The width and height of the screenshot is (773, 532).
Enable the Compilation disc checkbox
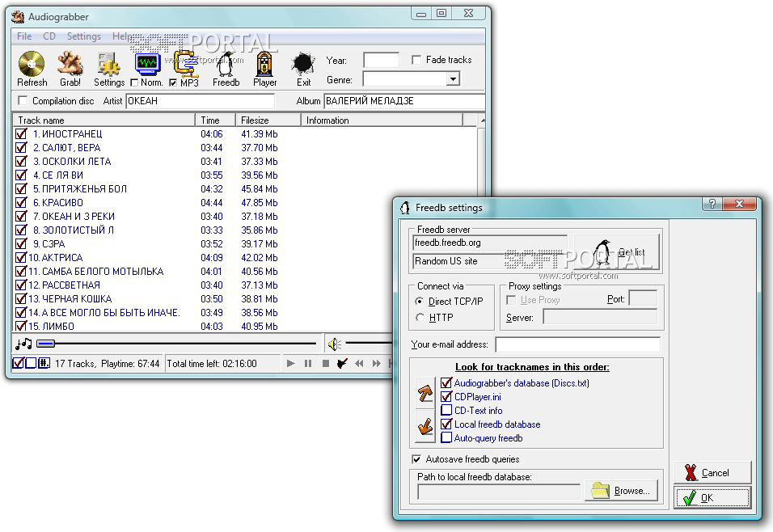(x=22, y=100)
